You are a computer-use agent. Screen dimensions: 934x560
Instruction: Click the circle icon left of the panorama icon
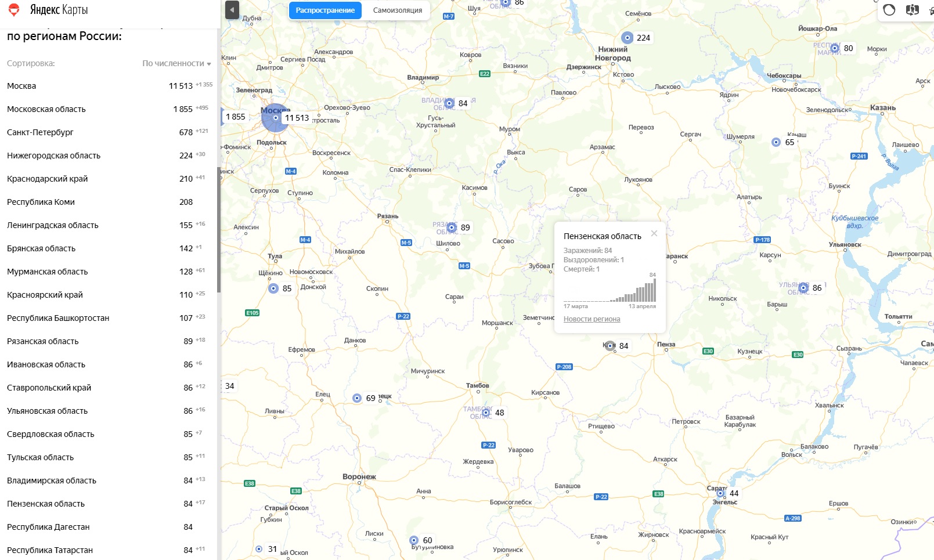tap(889, 10)
